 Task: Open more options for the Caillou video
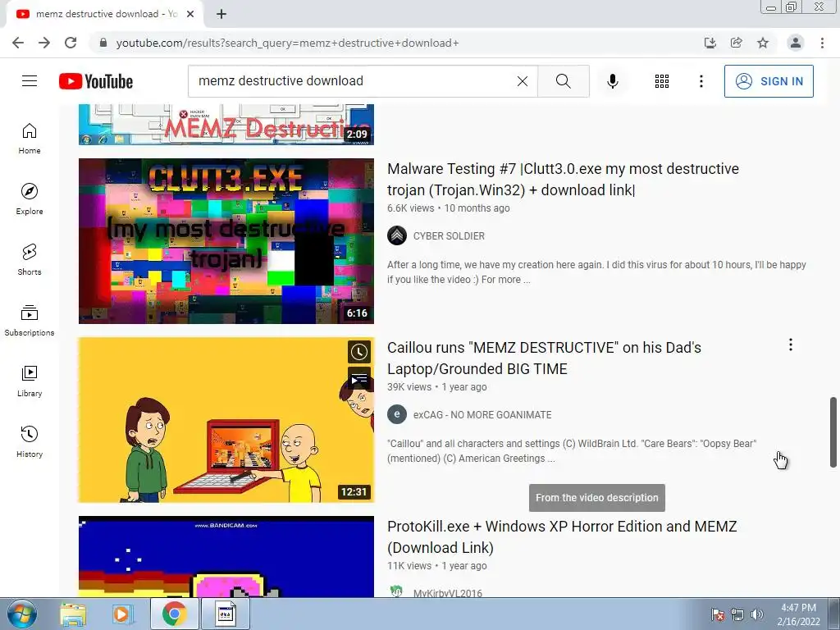[791, 345]
